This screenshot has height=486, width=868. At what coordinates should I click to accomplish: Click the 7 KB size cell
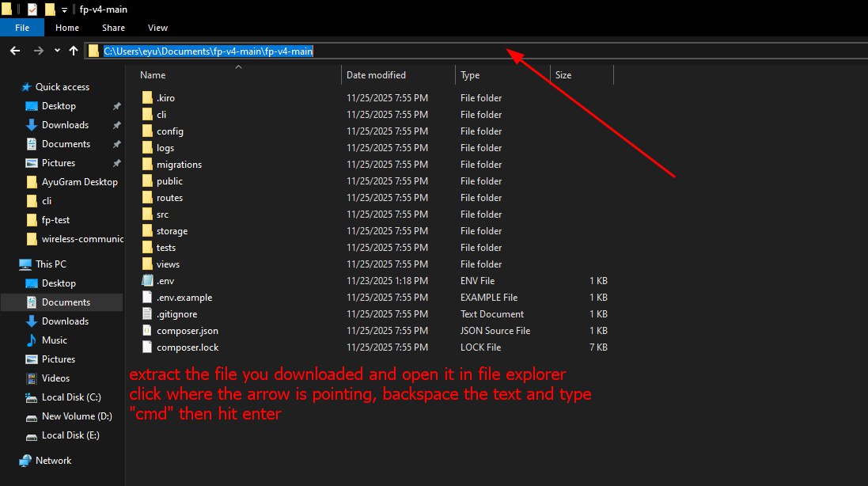click(598, 347)
